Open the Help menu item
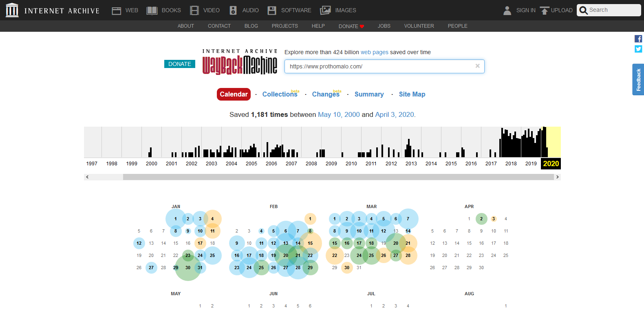The height and width of the screenshot is (316, 644). point(318,26)
